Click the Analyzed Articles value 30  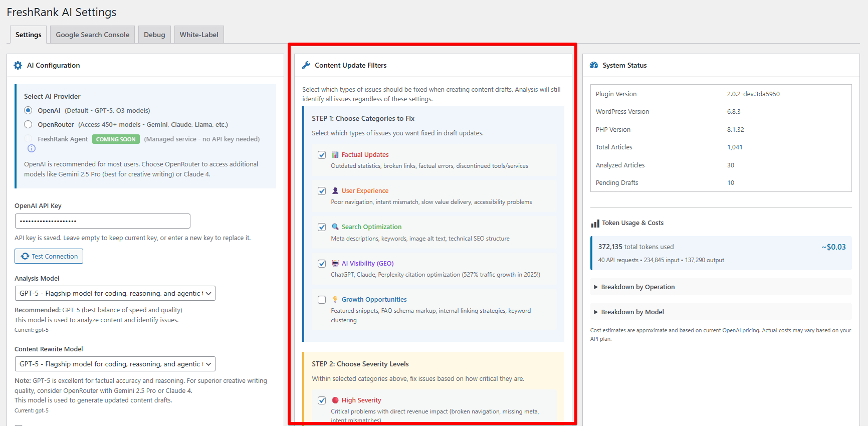(731, 165)
